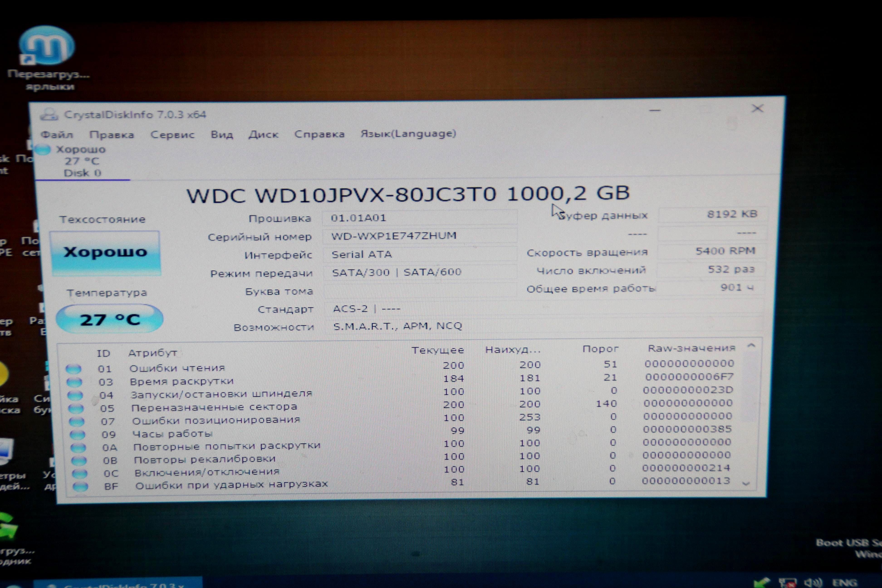The width and height of the screenshot is (882, 588).
Task: Click raw value 000000000385
Action: click(687, 429)
